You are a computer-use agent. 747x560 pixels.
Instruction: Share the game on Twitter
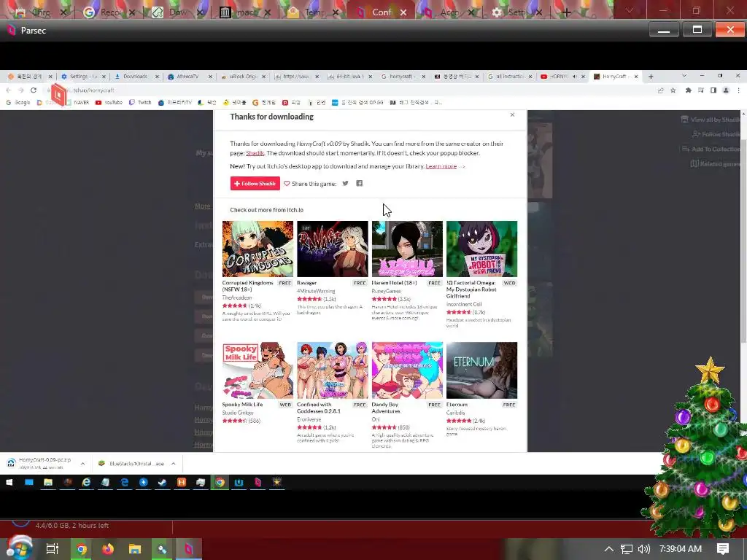point(345,183)
